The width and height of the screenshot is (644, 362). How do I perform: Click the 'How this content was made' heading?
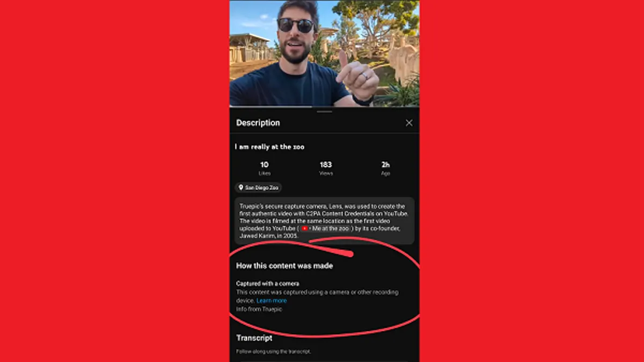(284, 265)
